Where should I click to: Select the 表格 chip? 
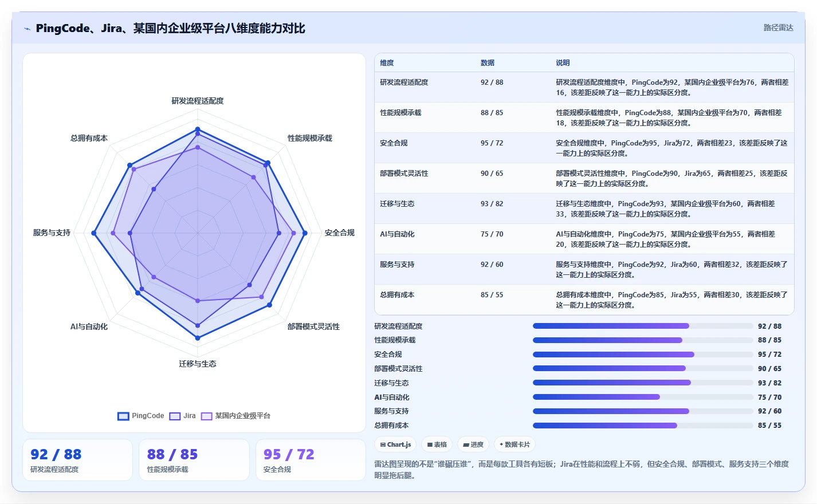[437, 444]
